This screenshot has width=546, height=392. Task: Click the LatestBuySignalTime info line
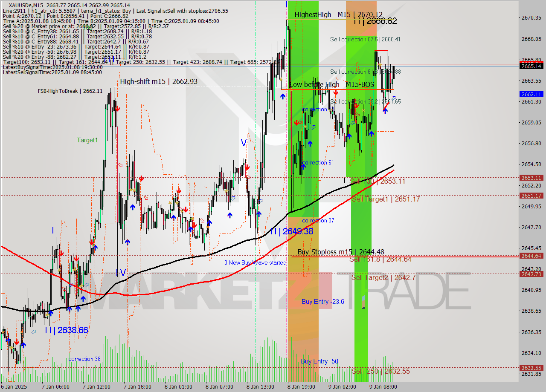pyautogui.click(x=53, y=67)
